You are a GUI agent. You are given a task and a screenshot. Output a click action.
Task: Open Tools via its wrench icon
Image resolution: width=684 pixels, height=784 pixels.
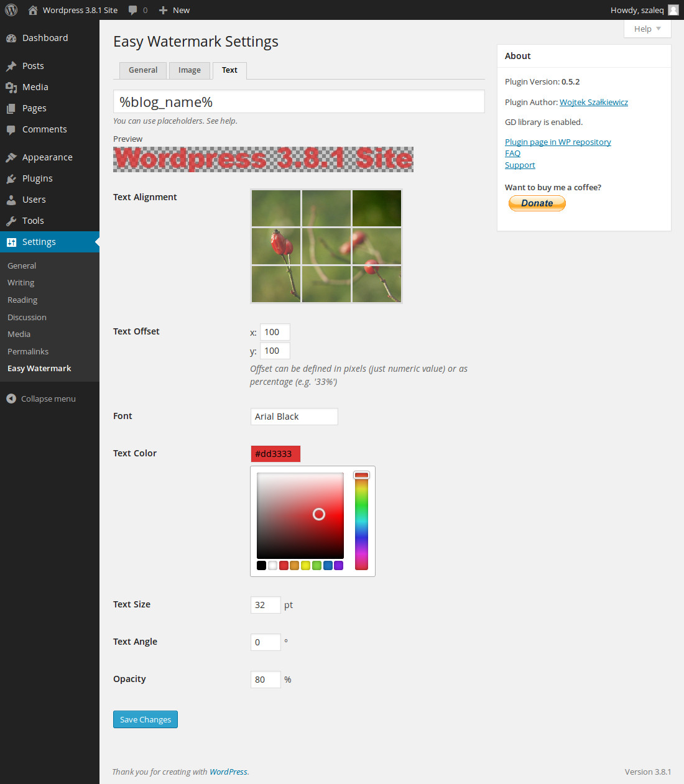(12, 220)
